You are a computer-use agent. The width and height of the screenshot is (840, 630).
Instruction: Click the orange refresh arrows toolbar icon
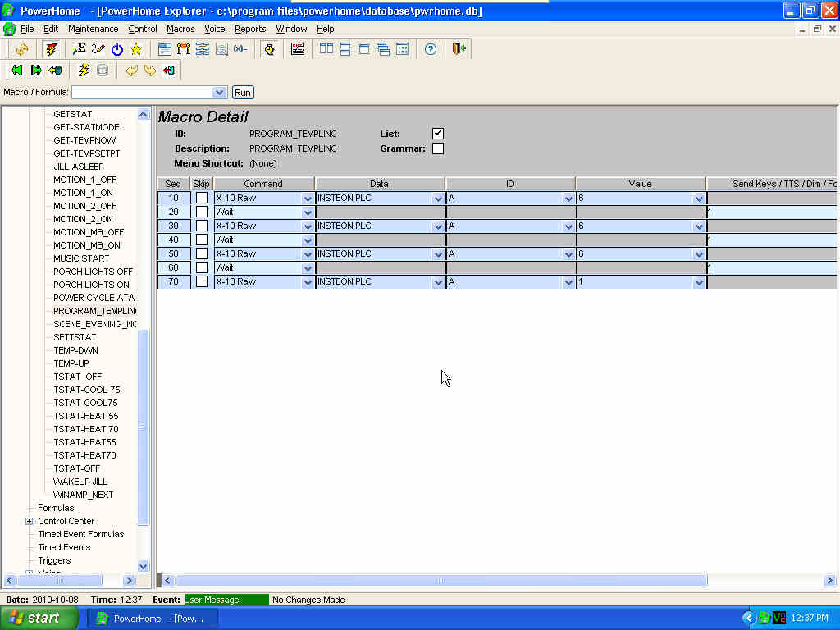[x=22, y=49]
